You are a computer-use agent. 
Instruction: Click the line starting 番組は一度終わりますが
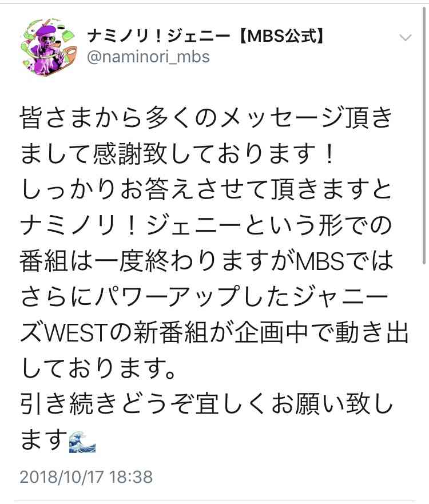[206, 261]
